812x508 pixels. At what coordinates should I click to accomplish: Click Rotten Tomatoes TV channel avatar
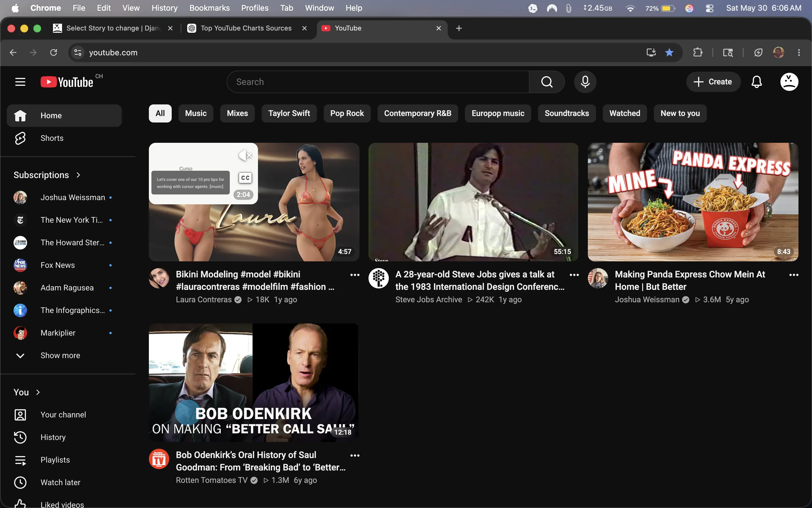click(x=159, y=459)
